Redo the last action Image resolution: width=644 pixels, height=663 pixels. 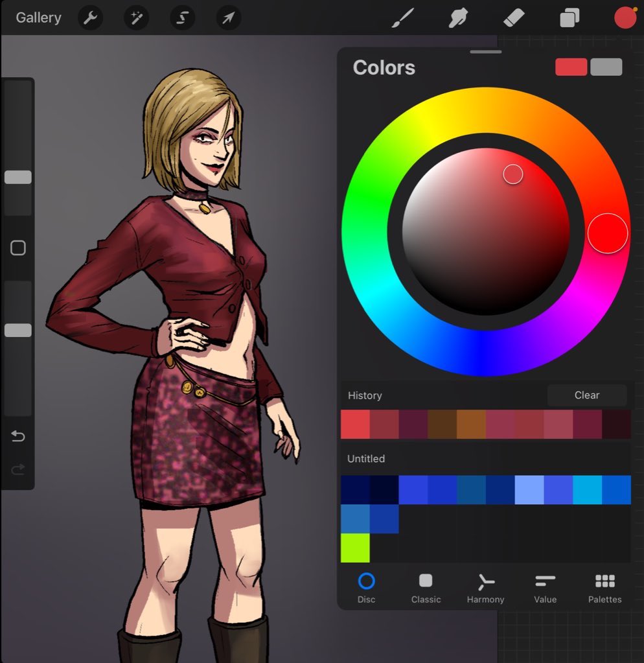click(18, 469)
